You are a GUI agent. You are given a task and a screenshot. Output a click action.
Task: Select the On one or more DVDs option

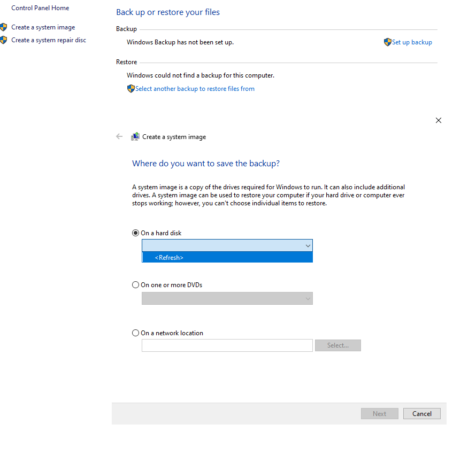click(x=135, y=285)
